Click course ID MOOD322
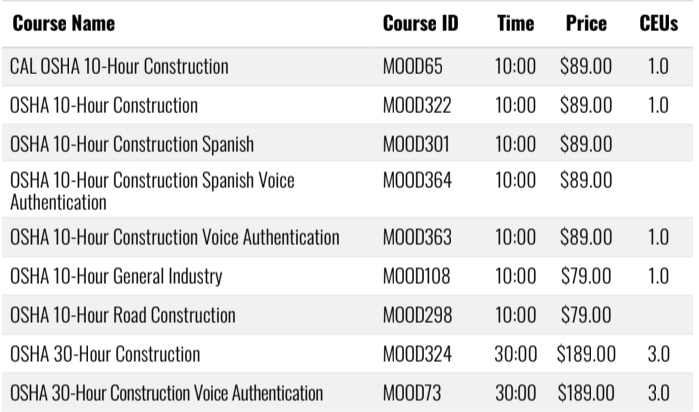The image size is (699, 412). (x=417, y=106)
